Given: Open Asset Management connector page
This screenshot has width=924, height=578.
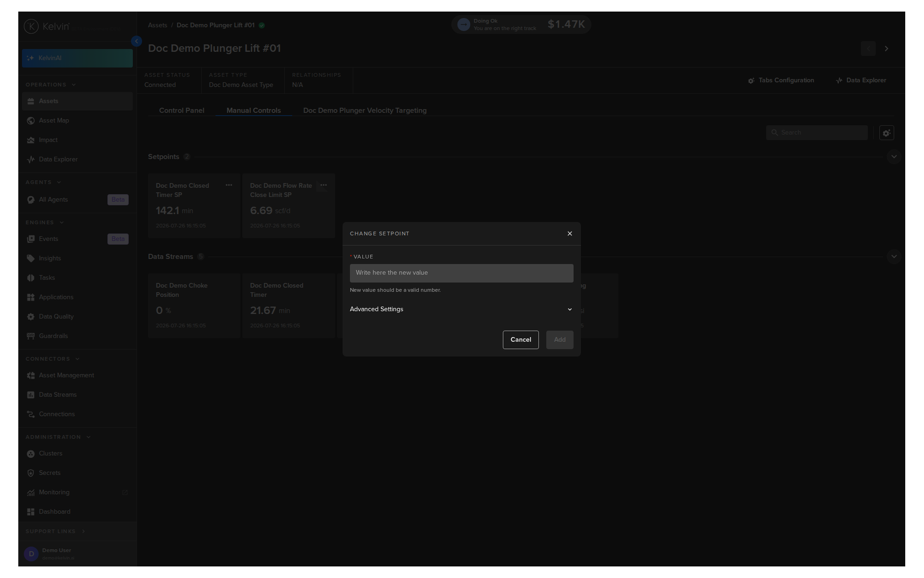Looking at the screenshot, I should pos(77,376).
